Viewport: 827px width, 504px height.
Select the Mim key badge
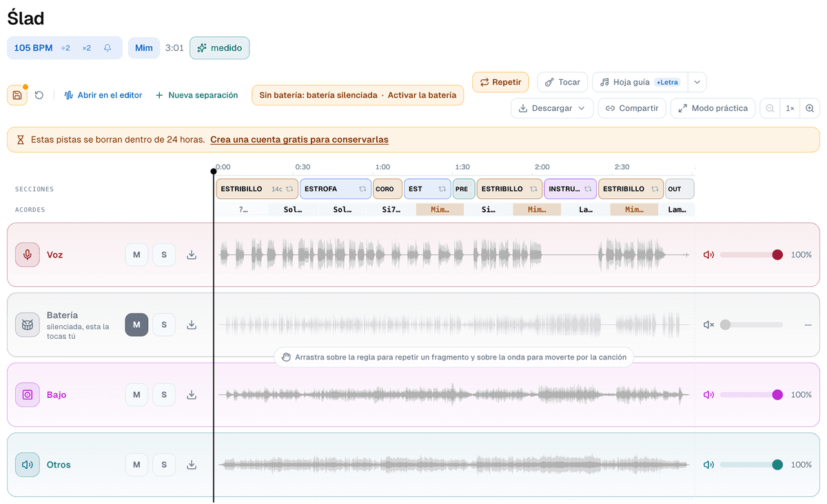[x=144, y=48]
